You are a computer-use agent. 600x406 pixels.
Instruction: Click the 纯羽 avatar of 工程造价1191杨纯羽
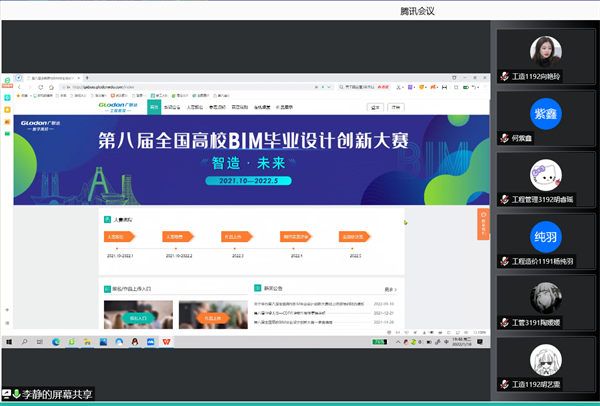(x=546, y=237)
